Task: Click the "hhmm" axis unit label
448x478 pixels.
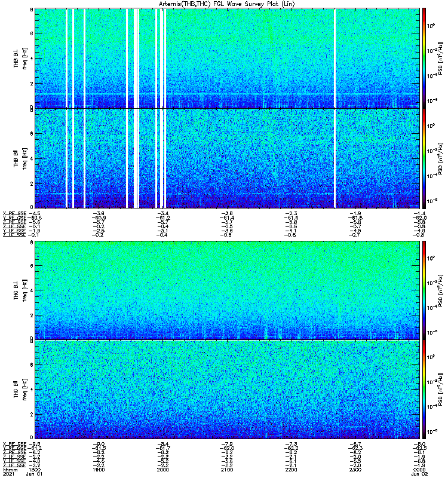Action: coord(10,470)
